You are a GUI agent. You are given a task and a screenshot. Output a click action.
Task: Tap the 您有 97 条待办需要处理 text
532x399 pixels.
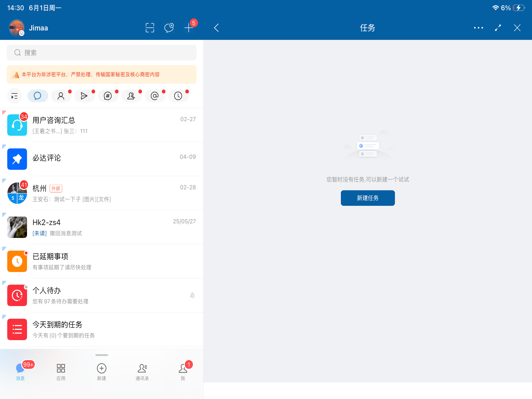[60, 301]
